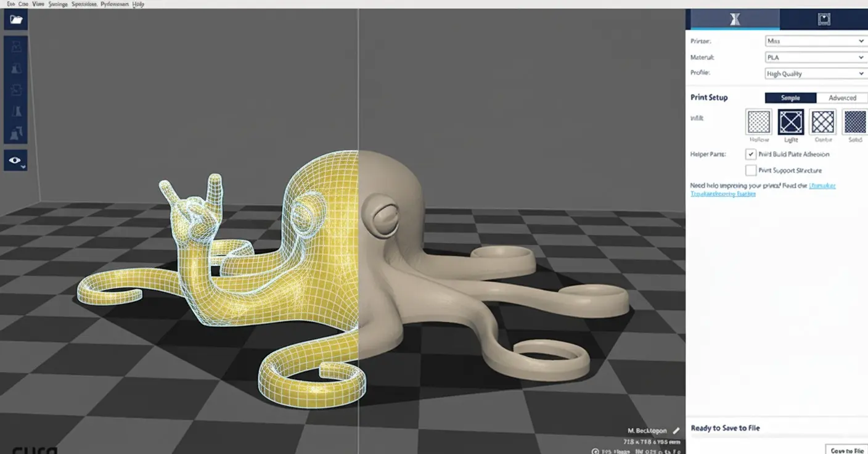868x454 pixels.
Task: Open the view mode eye button
Action: point(15,160)
